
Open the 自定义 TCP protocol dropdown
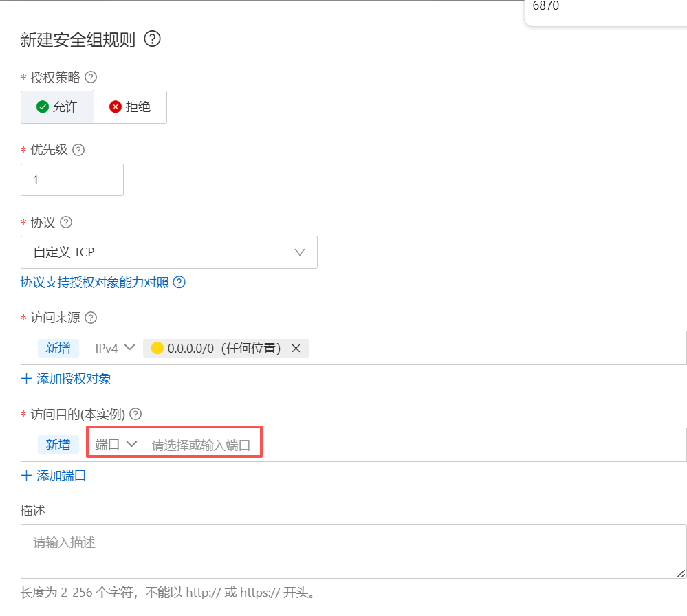(x=168, y=252)
